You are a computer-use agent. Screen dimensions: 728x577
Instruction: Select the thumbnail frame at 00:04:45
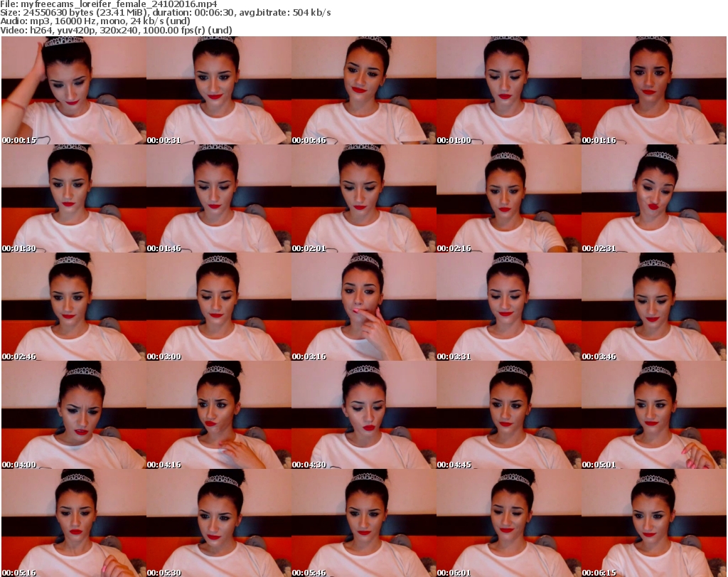click(509, 415)
